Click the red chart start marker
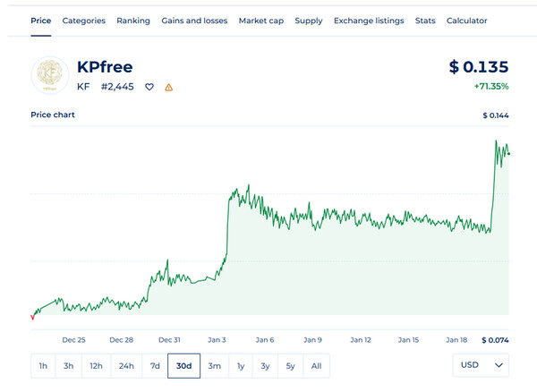Viewport: 537px width, 392px height. click(33, 316)
